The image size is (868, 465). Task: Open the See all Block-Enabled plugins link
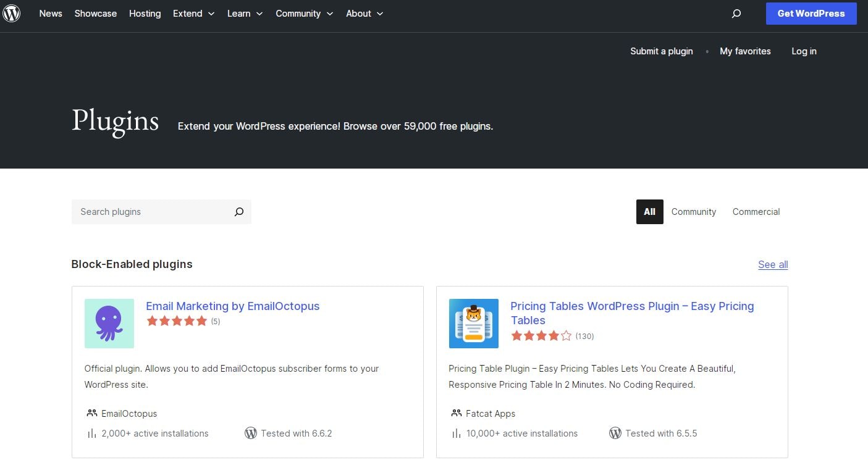773,264
